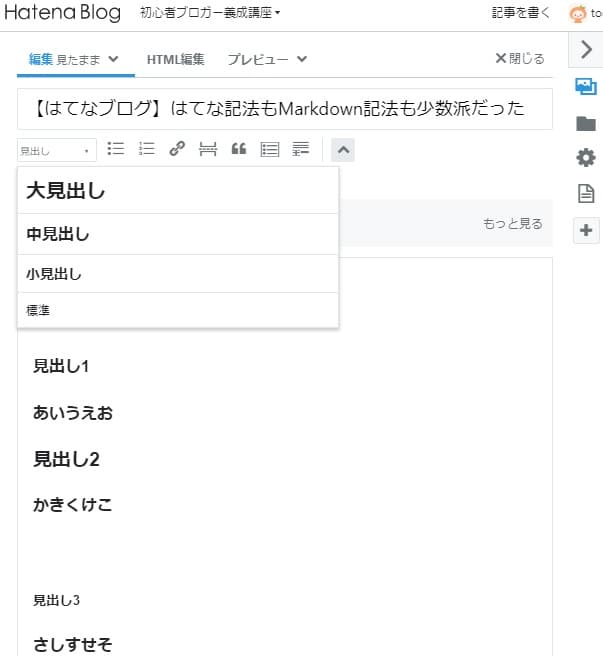The height and width of the screenshot is (656, 603).
Task: Insert a table of contents
Action: pyautogui.click(x=270, y=149)
